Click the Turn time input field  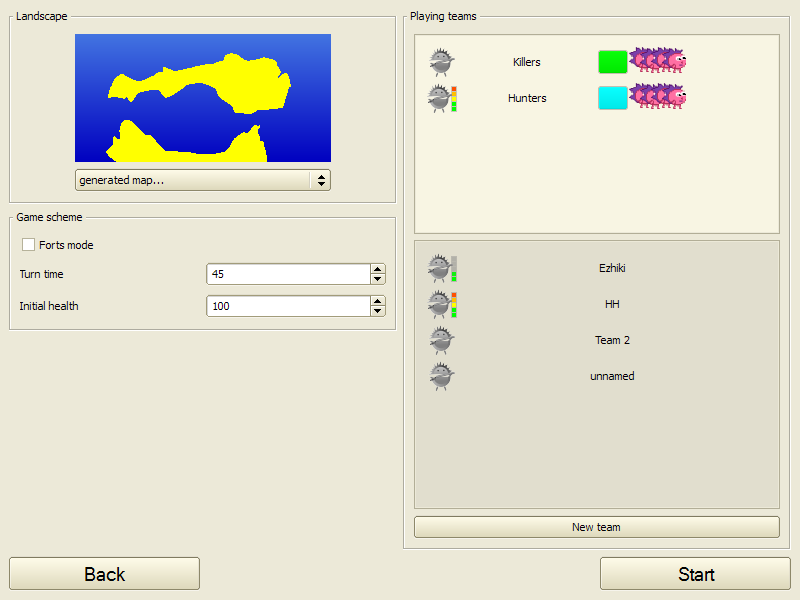coord(288,274)
